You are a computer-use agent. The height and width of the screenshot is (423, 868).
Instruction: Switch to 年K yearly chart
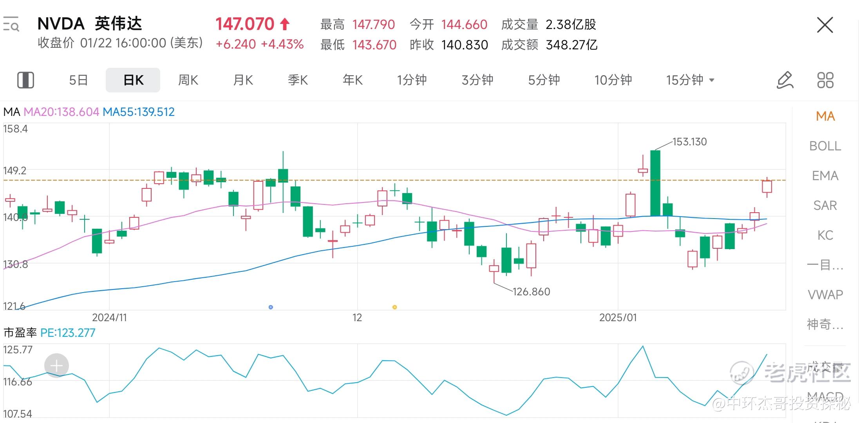tap(353, 80)
